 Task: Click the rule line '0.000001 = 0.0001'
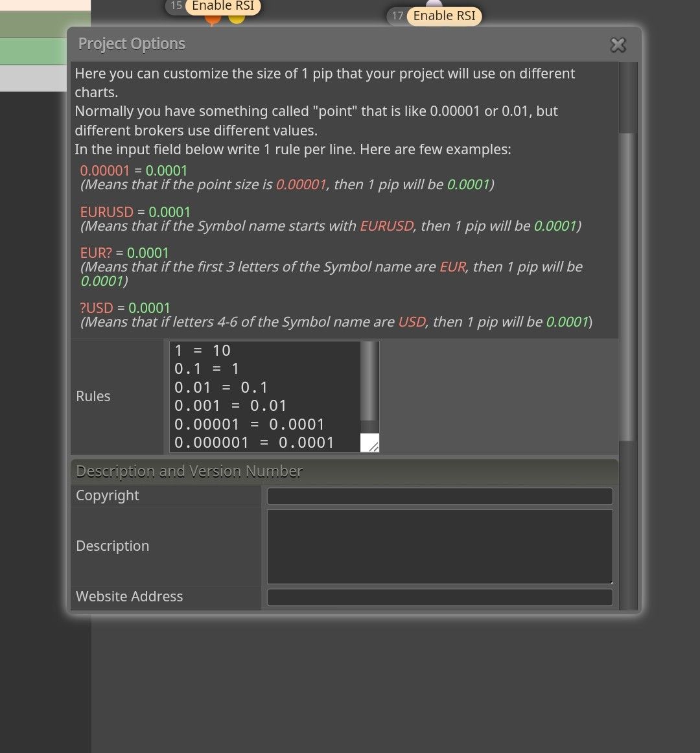[254, 443]
